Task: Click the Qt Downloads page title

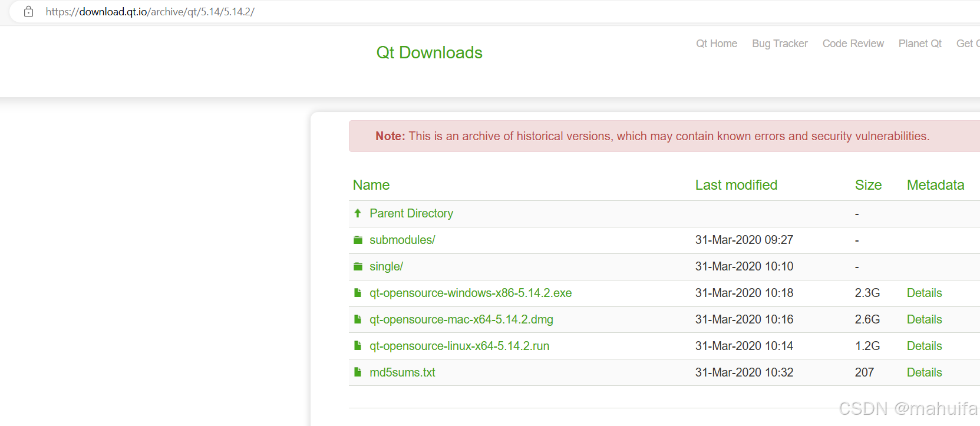Action: click(429, 52)
